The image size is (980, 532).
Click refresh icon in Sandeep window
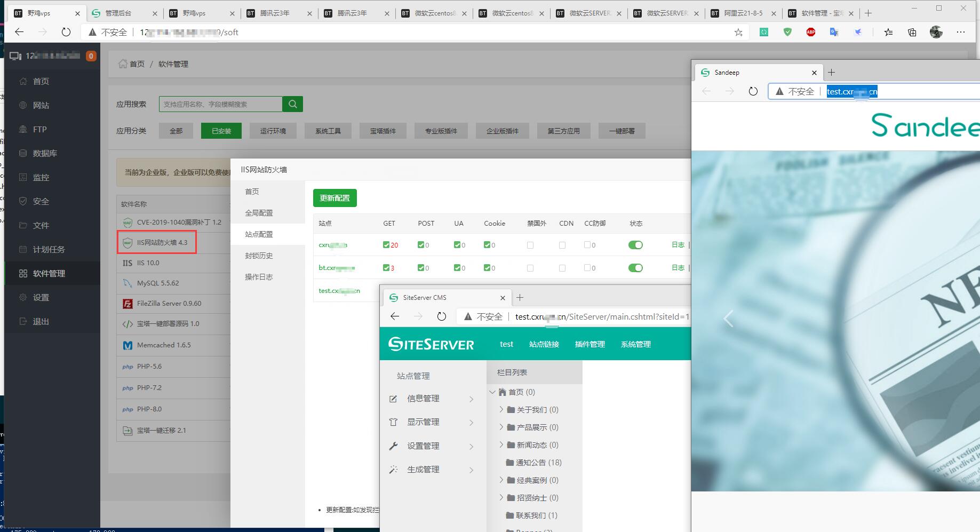click(753, 91)
